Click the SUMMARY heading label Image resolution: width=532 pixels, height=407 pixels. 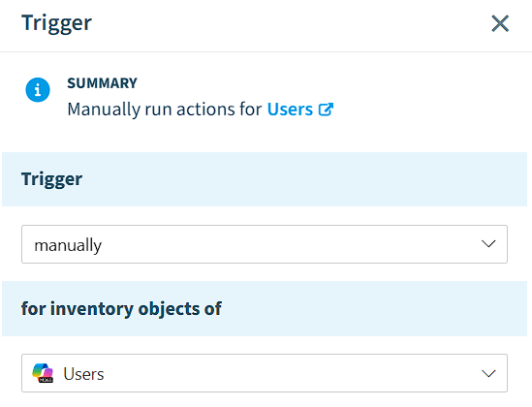click(102, 83)
